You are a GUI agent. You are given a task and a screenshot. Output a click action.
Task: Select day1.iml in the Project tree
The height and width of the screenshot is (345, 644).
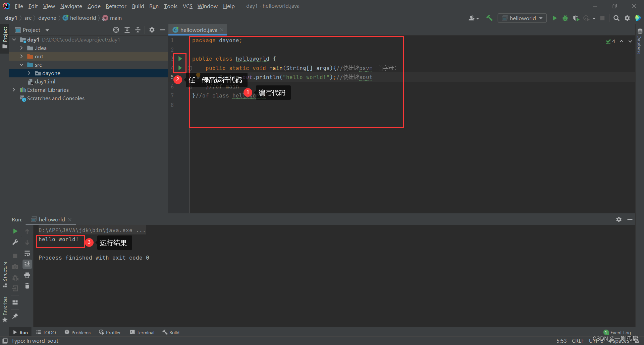[x=45, y=81]
